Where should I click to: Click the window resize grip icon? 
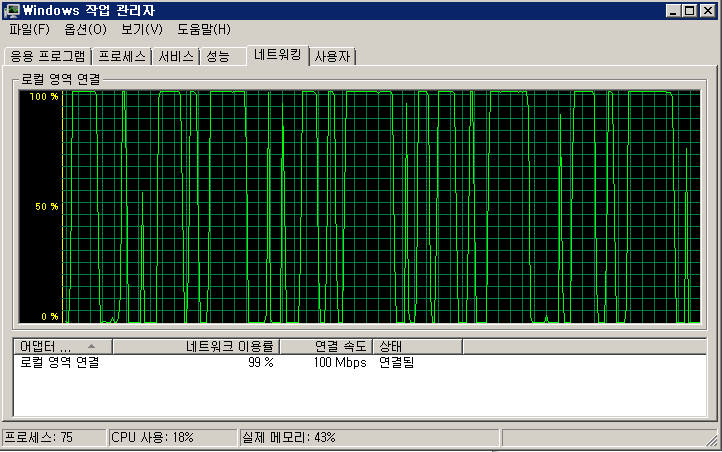[712, 440]
